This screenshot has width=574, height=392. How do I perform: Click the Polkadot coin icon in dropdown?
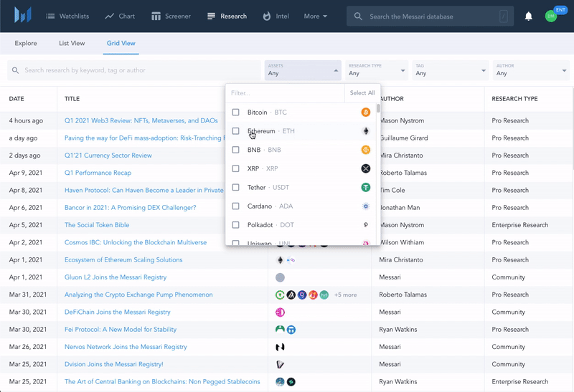[x=366, y=225]
